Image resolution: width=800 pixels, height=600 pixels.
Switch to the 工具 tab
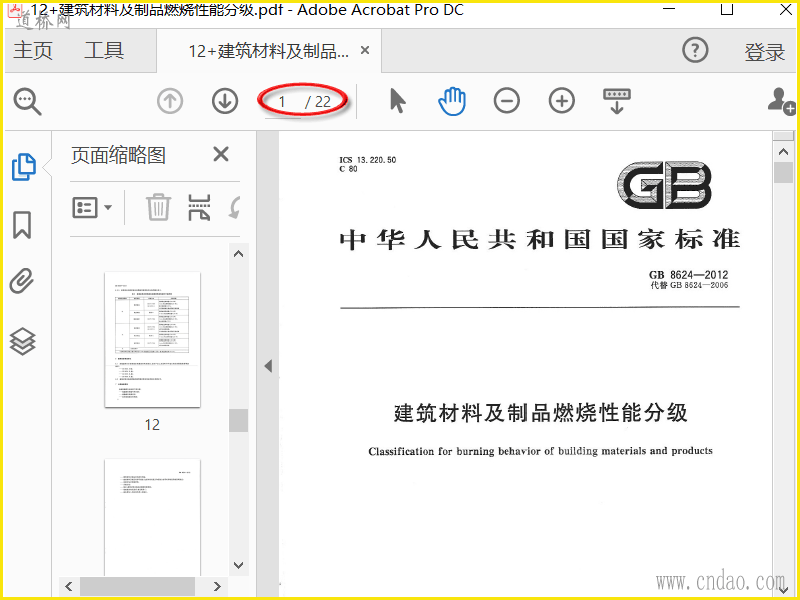104,51
